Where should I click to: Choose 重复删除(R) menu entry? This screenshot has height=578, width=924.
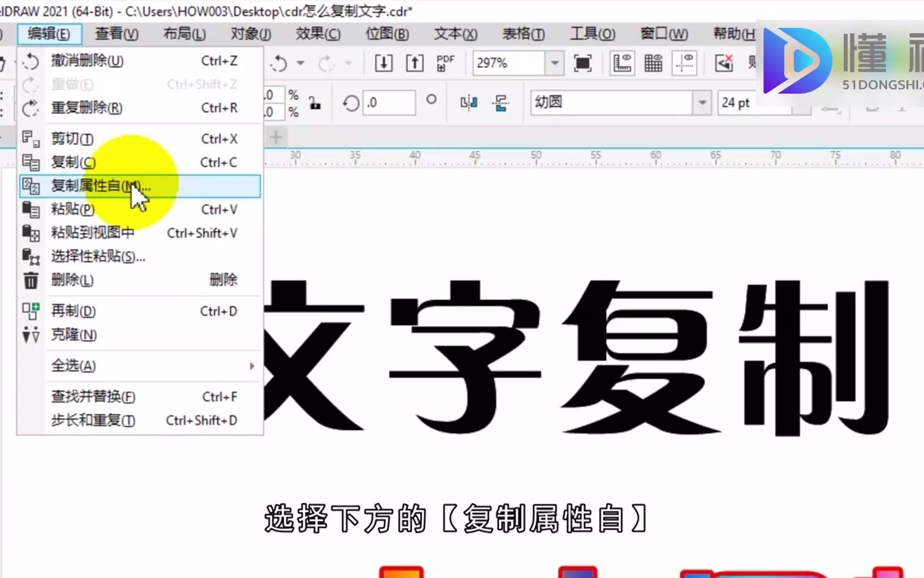[140, 108]
